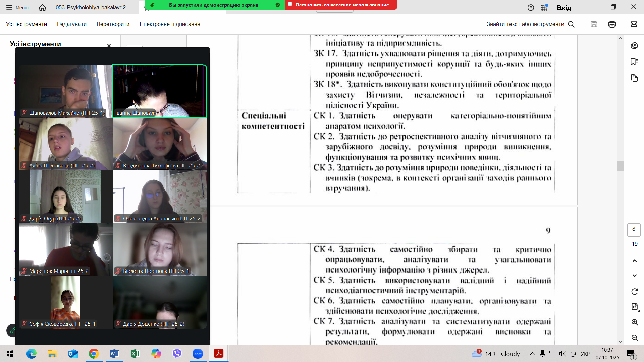This screenshot has height=362, width=644.
Task: Launch Zoom from the taskbar
Action: tap(198, 354)
